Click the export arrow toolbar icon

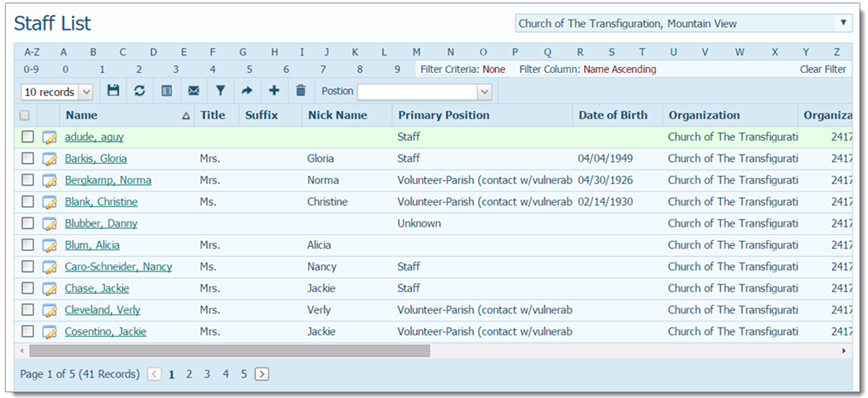tap(247, 91)
